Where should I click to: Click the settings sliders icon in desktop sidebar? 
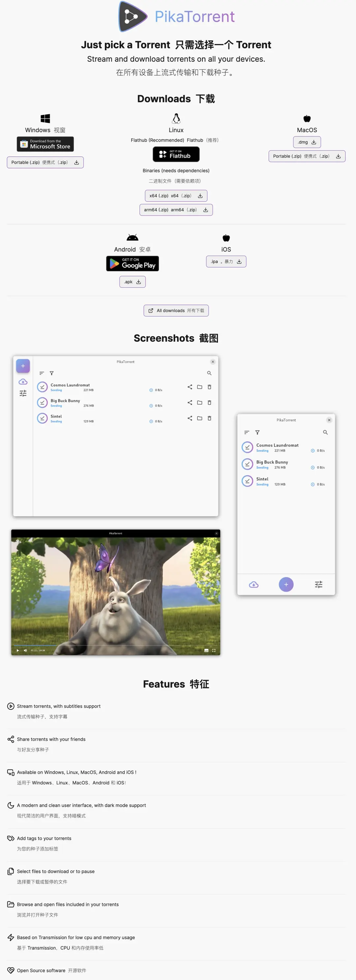point(23,393)
